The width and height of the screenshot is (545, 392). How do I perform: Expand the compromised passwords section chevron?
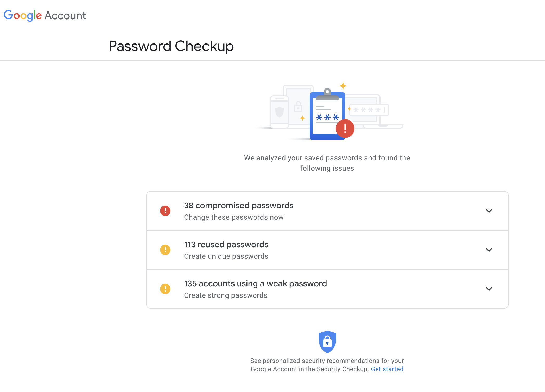489,211
